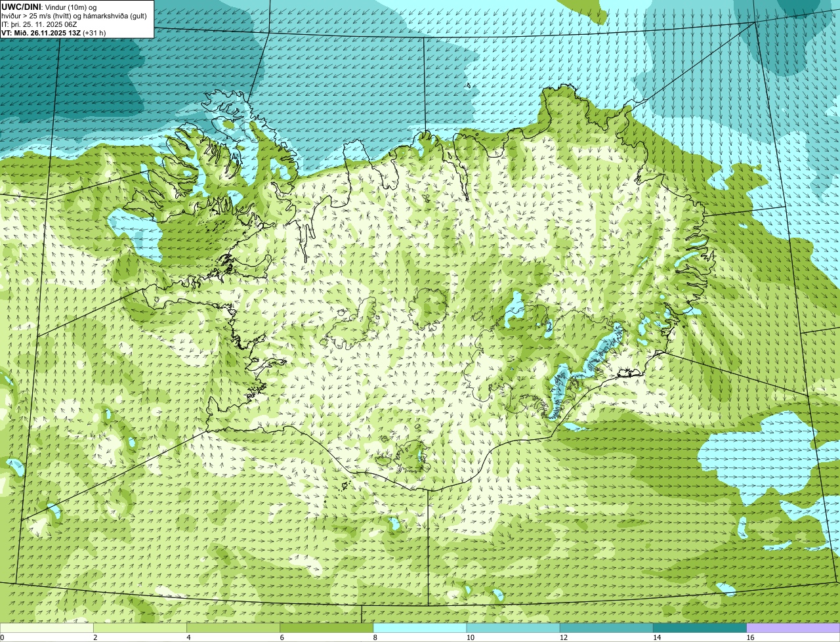Click the "IT: þri. 25. 11. 2025 06Z" line
Image resolution: width=840 pixels, height=642 pixels.
(39, 24)
